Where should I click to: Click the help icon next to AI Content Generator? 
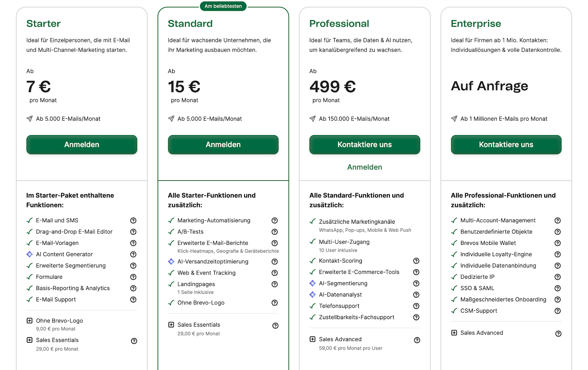coord(133,254)
